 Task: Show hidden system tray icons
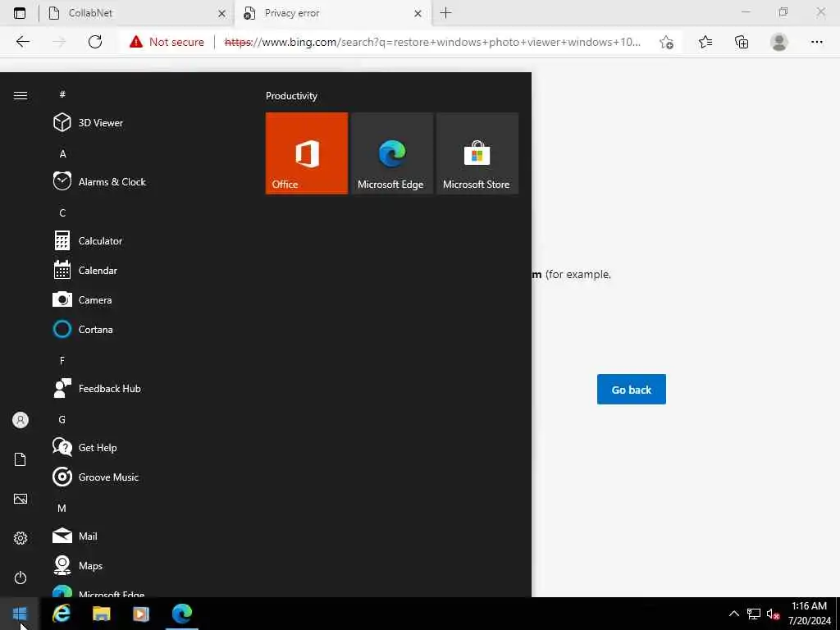pos(734,614)
